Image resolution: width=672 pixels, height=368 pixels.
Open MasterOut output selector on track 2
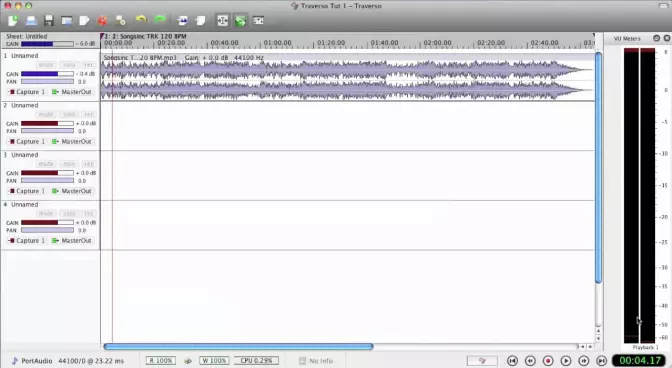pos(72,141)
